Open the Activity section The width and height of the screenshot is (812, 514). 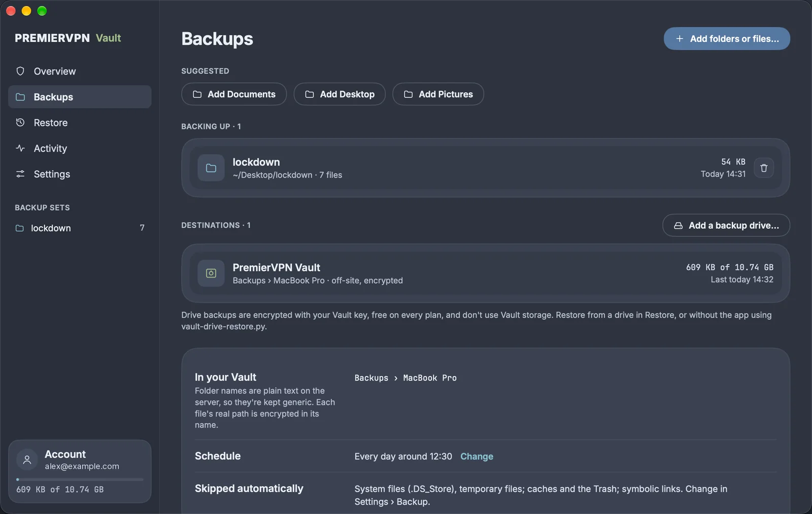pos(80,148)
